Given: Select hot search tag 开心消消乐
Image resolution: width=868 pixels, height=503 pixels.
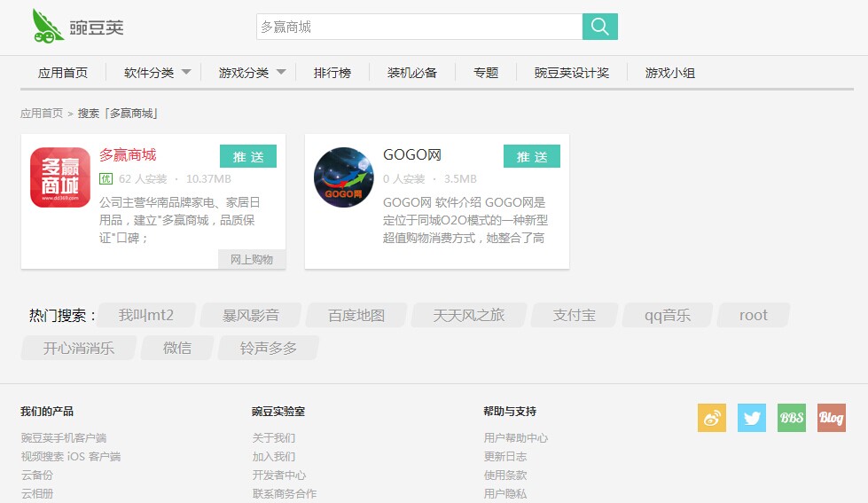Looking at the screenshot, I should pos(78,348).
